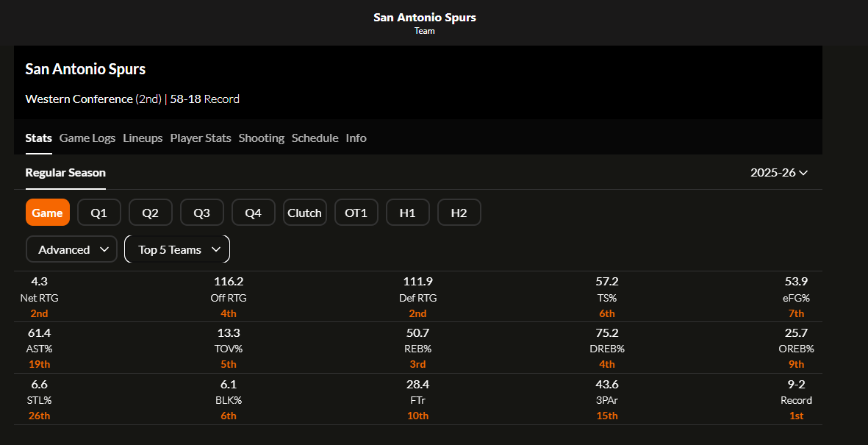Show first half H1 stats
868x445 pixels.
(408, 213)
